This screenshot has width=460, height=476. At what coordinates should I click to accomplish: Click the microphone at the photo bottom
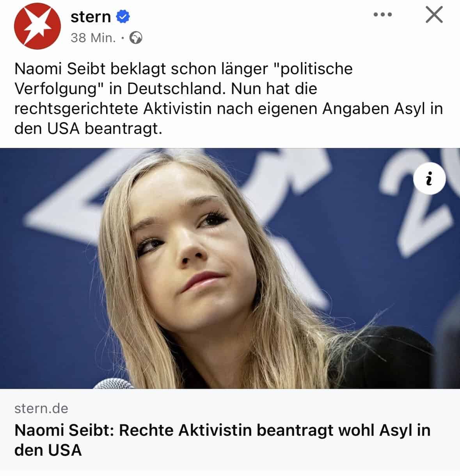coord(113,384)
